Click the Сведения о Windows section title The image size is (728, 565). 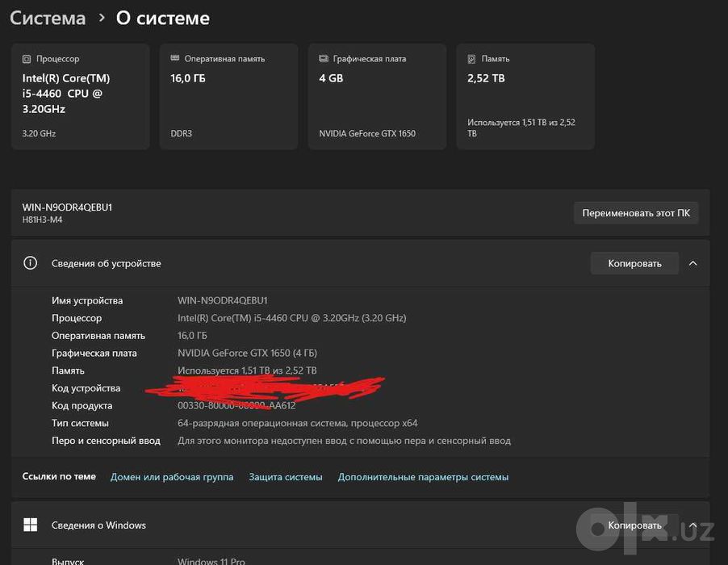coord(98,525)
